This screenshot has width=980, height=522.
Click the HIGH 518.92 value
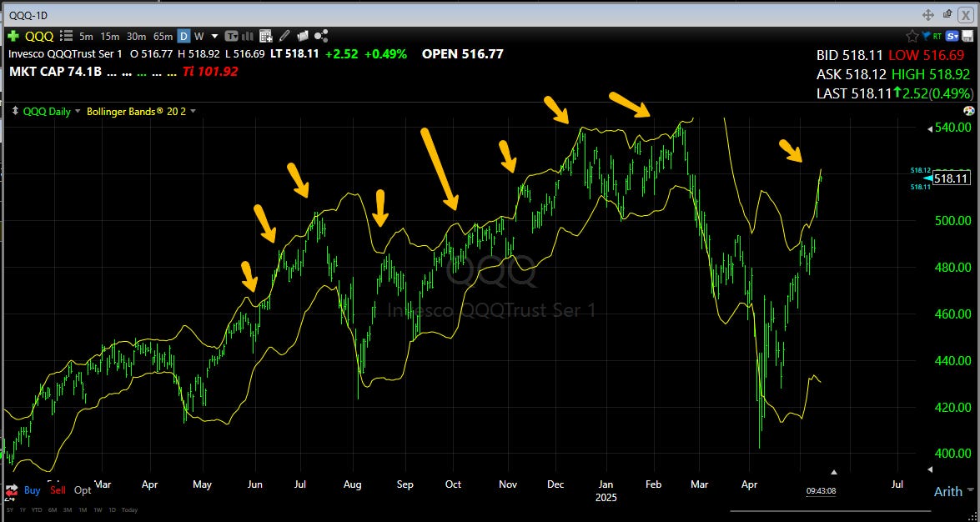coord(932,74)
